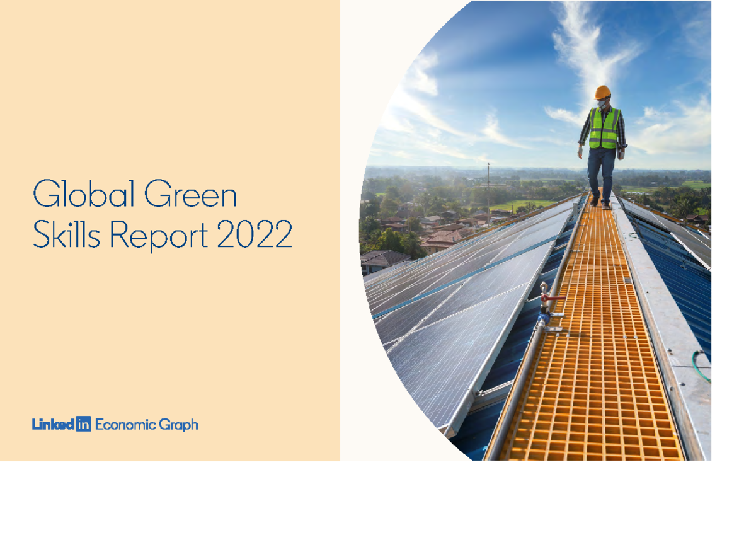Image resolution: width=756 pixels, height=535 pixels.
Task: Open the Economic Graph label link
Action: pyautogui.click(x=146, y=425)
